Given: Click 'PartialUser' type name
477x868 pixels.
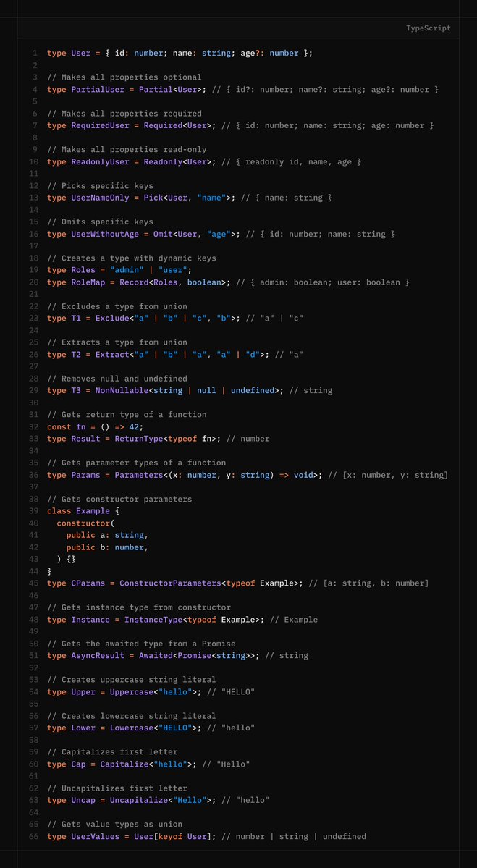Looking at the screenshot, I should pyautogui.click(x=98, y=89).
